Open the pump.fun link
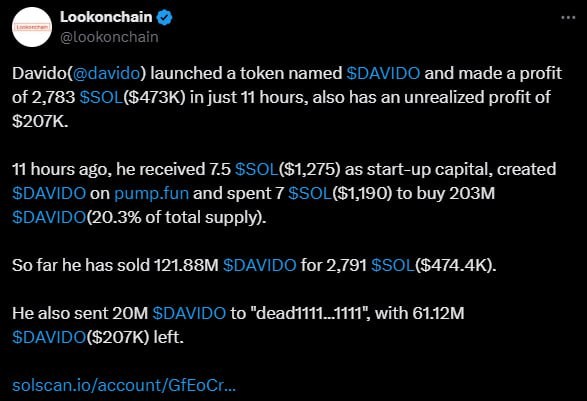 (x=152, y=193)
